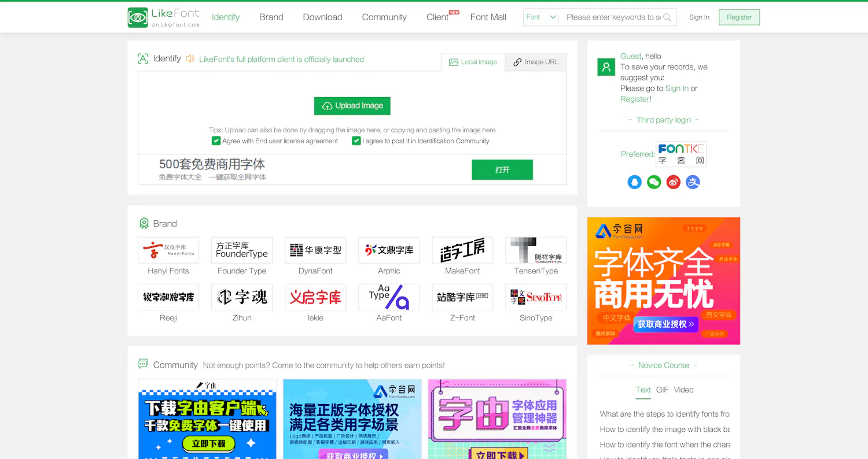Uncheck post in Identification Community checkbox
868x459 pixels.
(x=356, y=141)
